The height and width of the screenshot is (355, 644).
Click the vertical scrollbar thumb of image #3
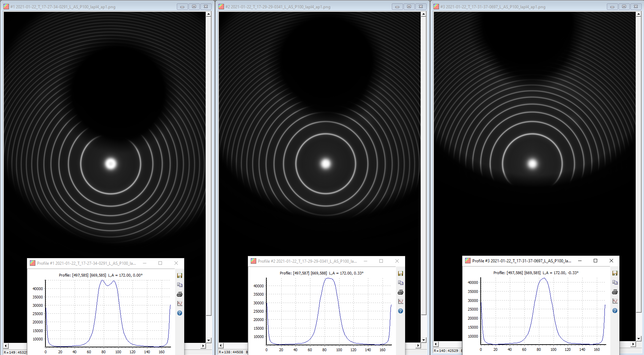(638, 164)
